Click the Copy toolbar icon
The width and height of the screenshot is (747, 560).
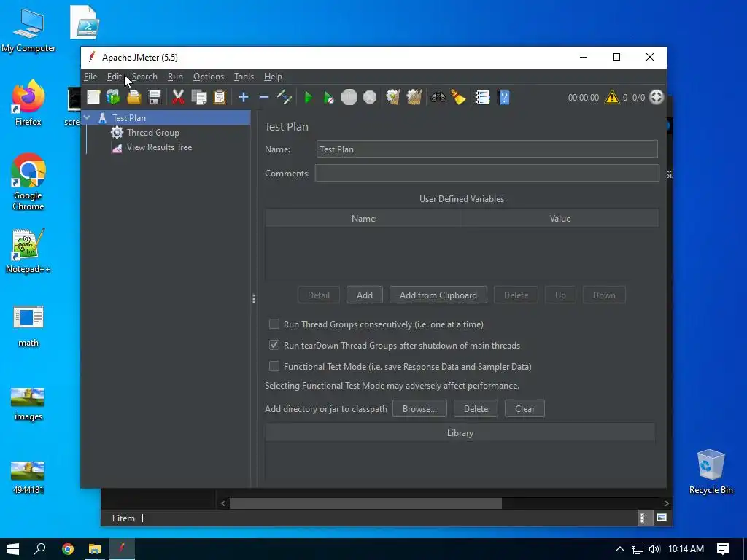[x=198, y=97]
